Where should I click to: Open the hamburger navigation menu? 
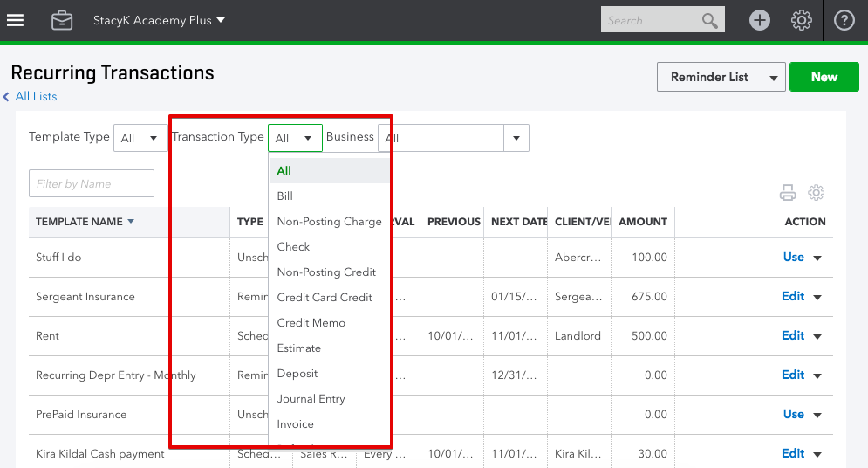tap(16, 20)
